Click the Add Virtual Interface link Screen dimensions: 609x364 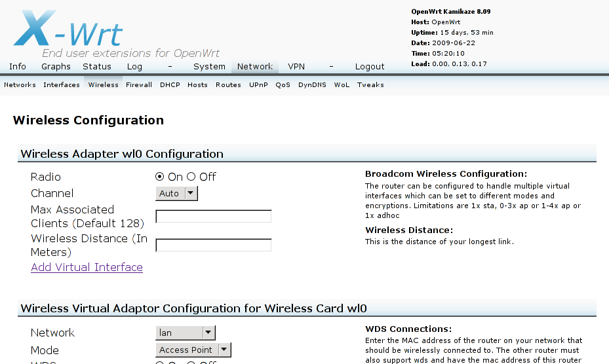coord(87,267)
